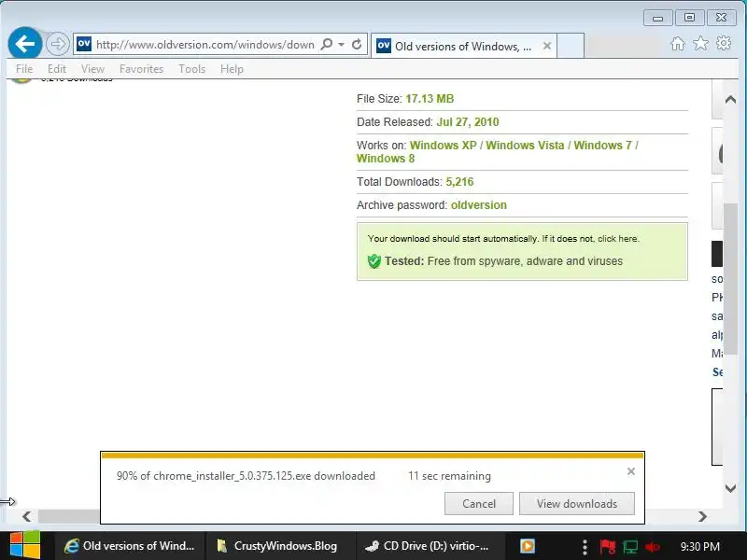Click the View downloads button
The image size is (747, 560).
coord(577,503)
